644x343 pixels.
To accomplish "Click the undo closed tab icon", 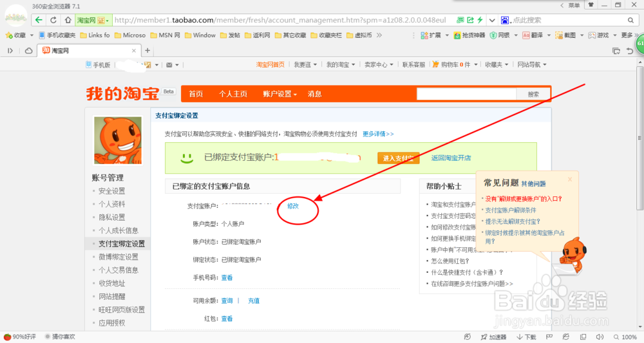I will pos(630,51).
